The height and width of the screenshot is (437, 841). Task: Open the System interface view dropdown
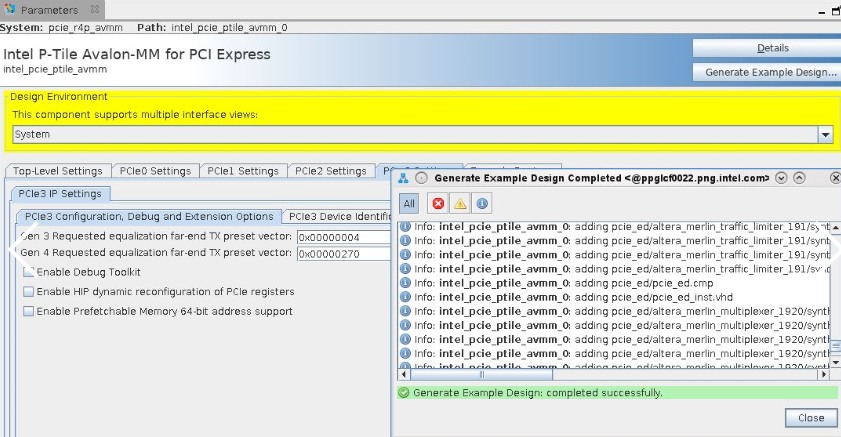pyautogui.click(x=825, y=135)
